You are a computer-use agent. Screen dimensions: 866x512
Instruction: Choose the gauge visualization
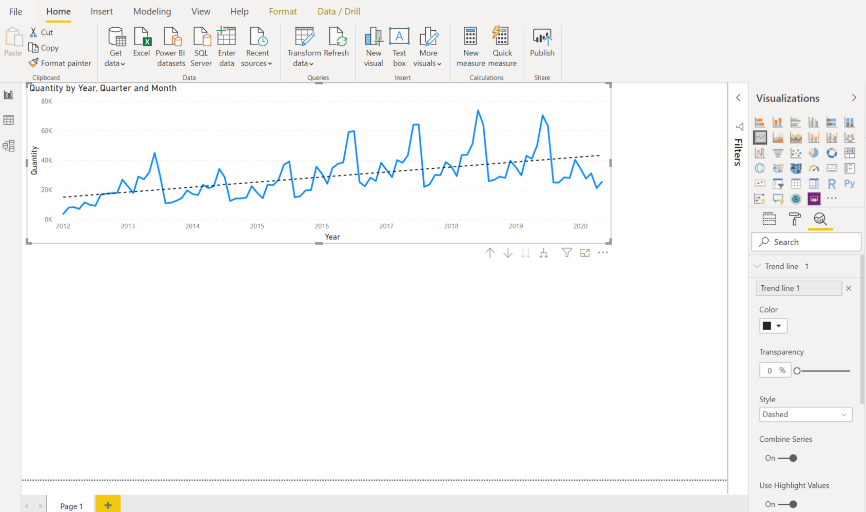click(x=814, y=168)
